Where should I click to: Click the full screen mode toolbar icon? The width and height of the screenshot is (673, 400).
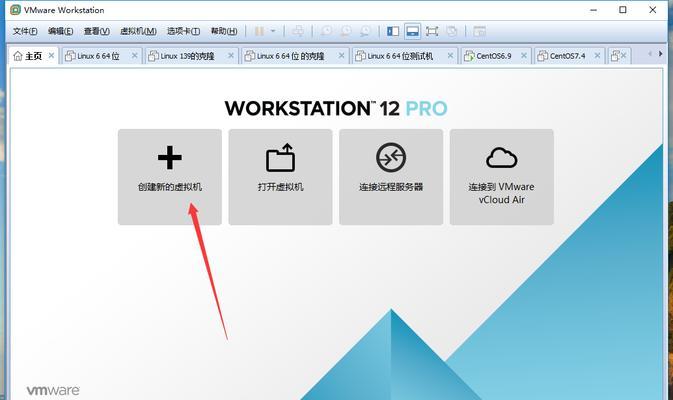click(432, 31)
